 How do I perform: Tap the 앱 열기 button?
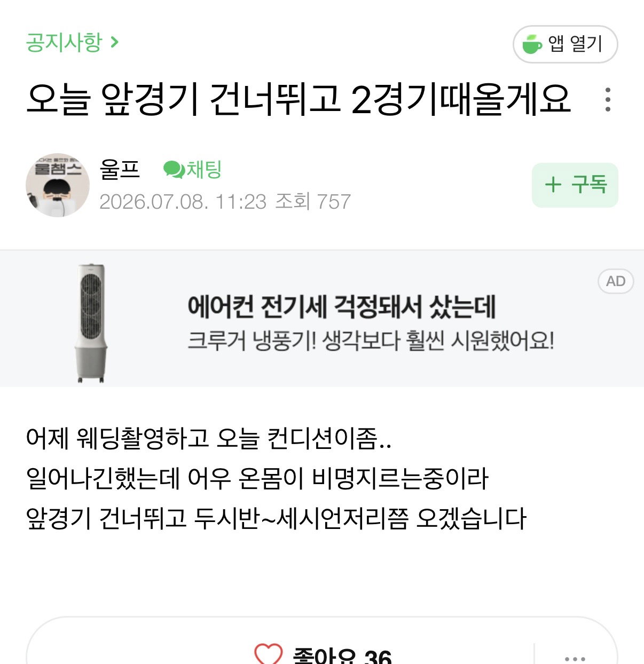(565, 44)
